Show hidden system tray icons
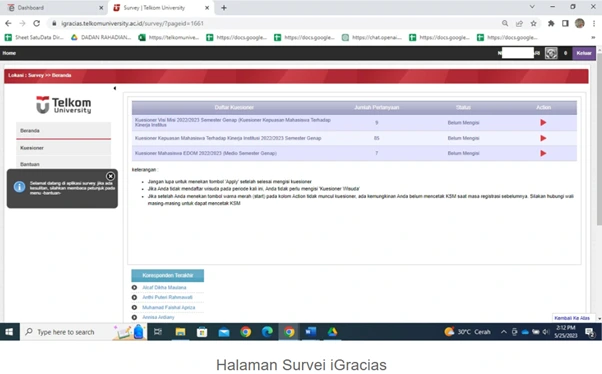This screenshot has height=374, width=602. pyautogui.click(x=503, y=332)
